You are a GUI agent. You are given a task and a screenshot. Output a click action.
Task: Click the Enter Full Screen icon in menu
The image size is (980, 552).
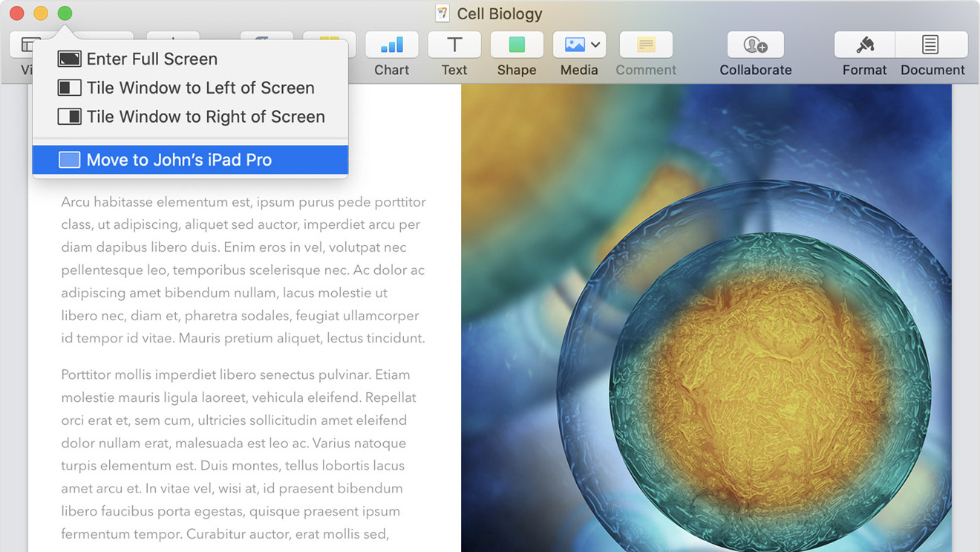tap(69, 59)
